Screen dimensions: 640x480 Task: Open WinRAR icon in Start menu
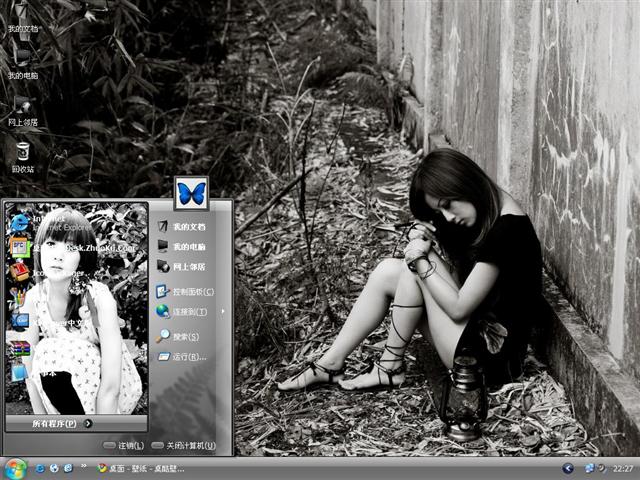tap(20, 349)
